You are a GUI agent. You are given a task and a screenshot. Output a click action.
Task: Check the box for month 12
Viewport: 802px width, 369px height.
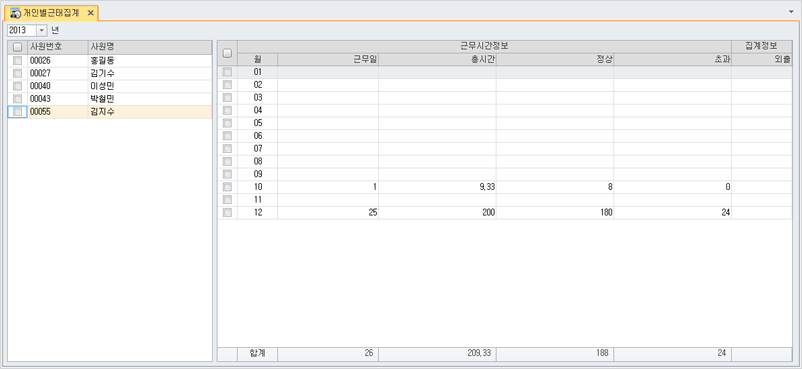coord(228,213)
